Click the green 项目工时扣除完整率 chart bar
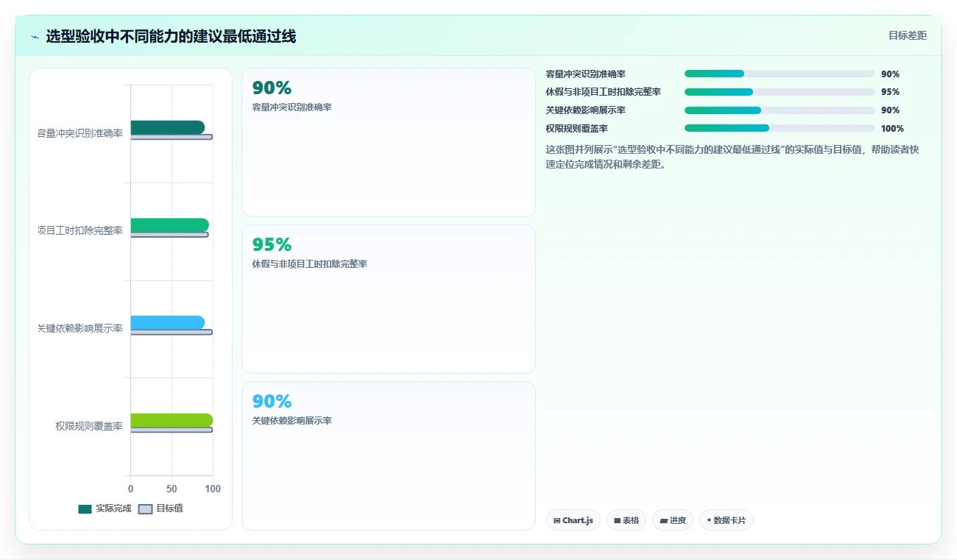 click(170, 225)
